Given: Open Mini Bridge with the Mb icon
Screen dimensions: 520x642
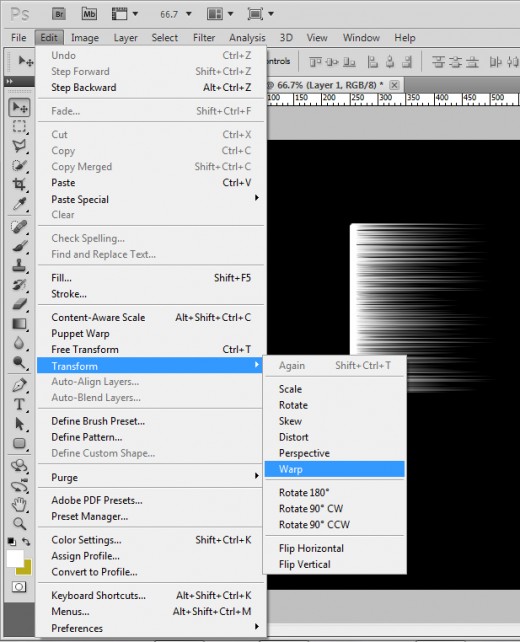Looking at the screenshot, I should point(89,14).
